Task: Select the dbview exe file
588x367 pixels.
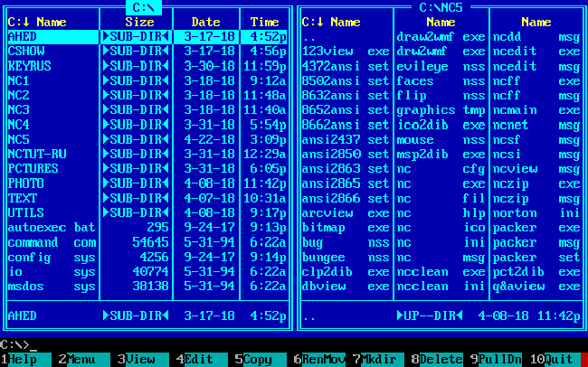Action: [x=346, y=287]
